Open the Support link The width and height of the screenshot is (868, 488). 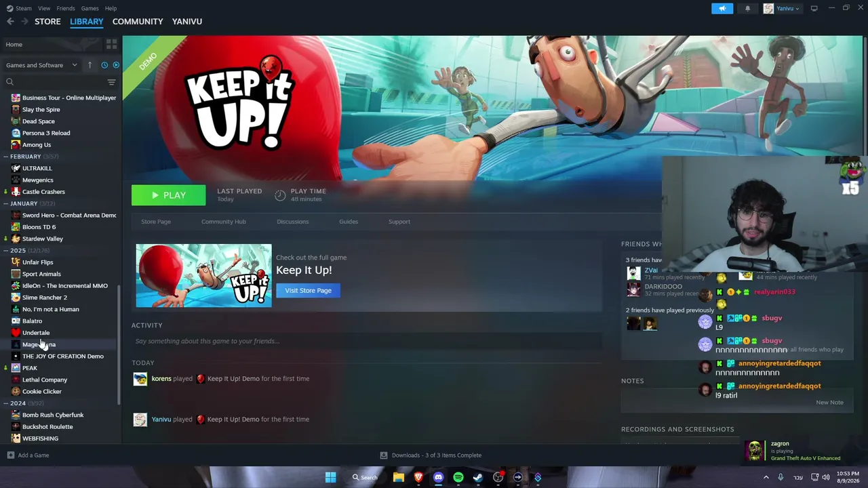pyautogui.click(x=399, y=222)
